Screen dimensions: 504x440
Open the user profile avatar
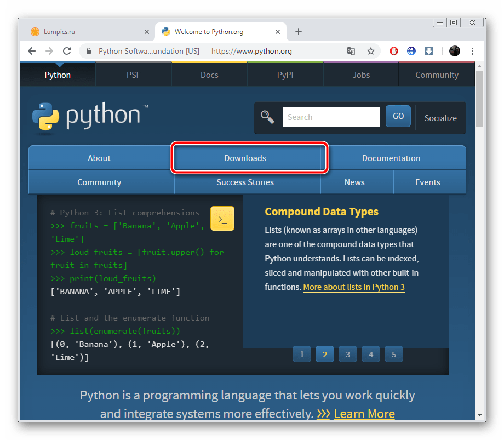(x=454, y=51)
